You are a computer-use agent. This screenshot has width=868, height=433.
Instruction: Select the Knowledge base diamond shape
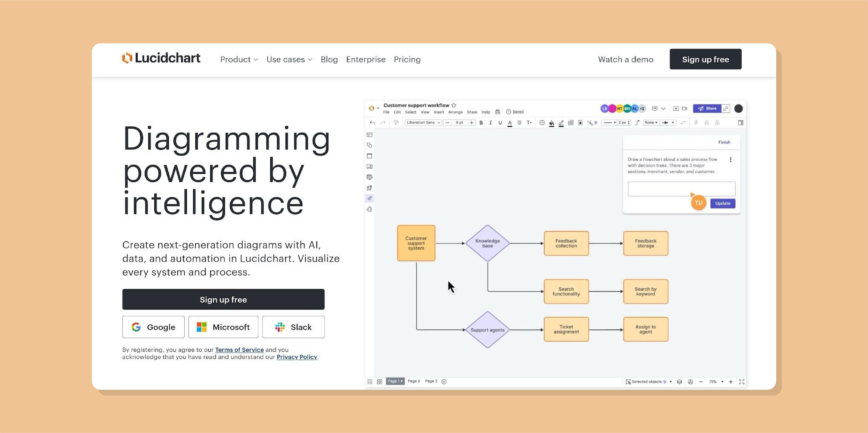coord(487,244)
